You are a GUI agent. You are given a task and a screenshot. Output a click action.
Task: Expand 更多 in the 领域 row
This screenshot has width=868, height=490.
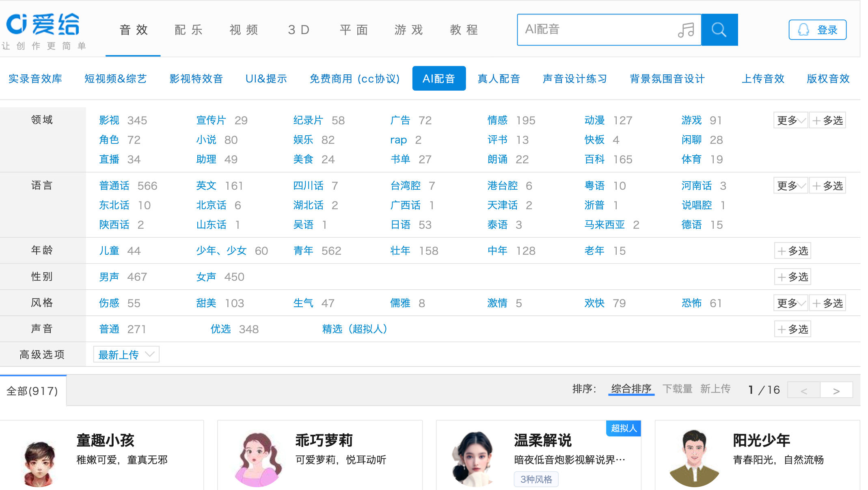[791, 120]
